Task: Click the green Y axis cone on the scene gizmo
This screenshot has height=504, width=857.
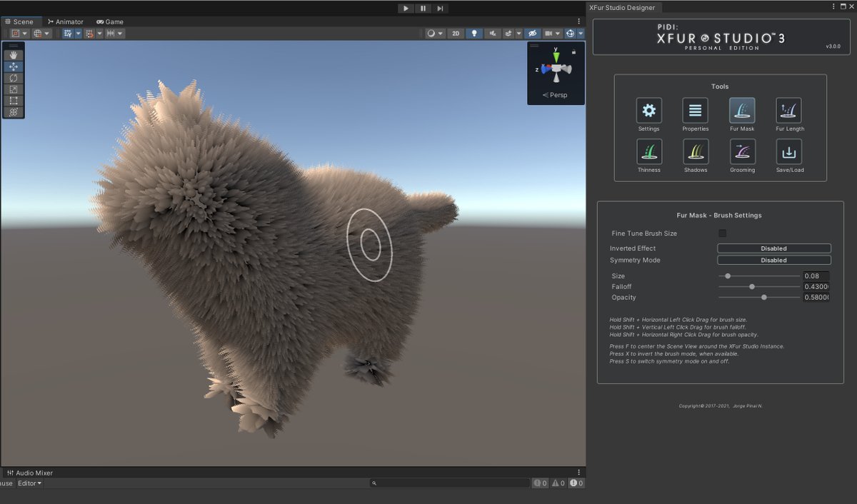Action: tap(555, 57)
